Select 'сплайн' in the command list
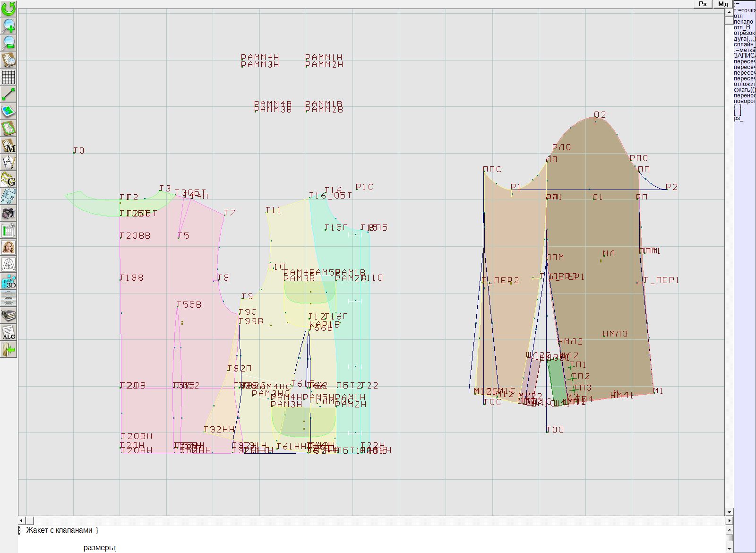 [x=744, y=44]
